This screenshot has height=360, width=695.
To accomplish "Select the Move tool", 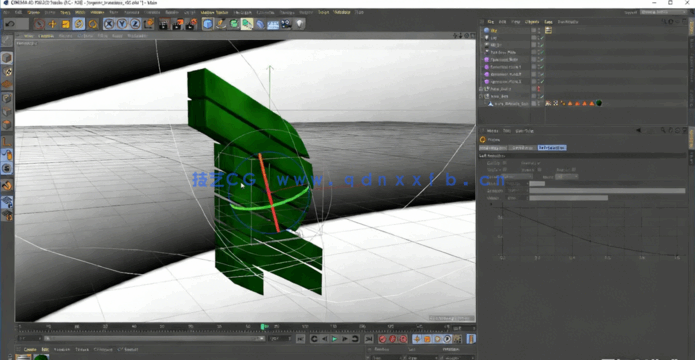I will click(53, 23).
